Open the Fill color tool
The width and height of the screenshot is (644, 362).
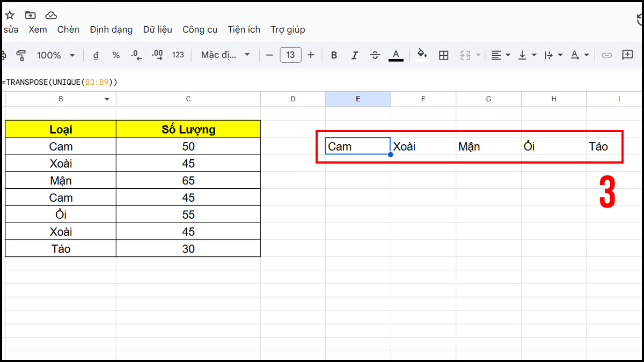(x=422, y=55)
